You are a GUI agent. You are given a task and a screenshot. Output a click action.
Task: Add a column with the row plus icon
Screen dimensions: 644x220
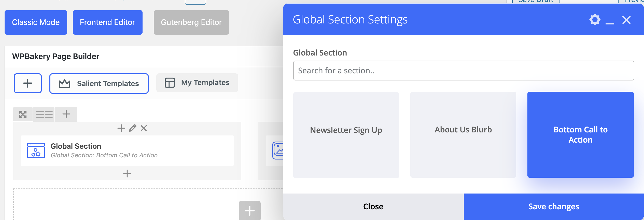pos(66,114)
